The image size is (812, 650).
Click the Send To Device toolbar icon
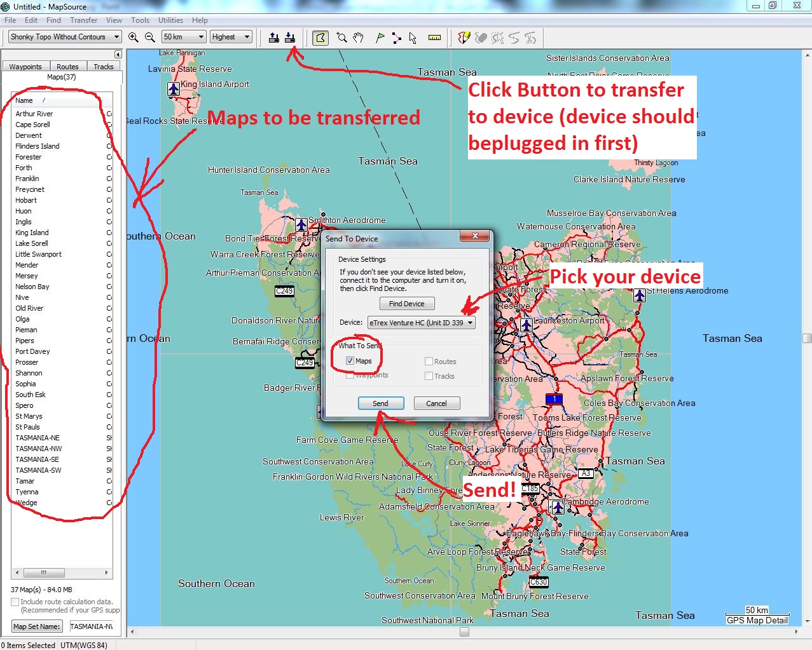point(290,37)
